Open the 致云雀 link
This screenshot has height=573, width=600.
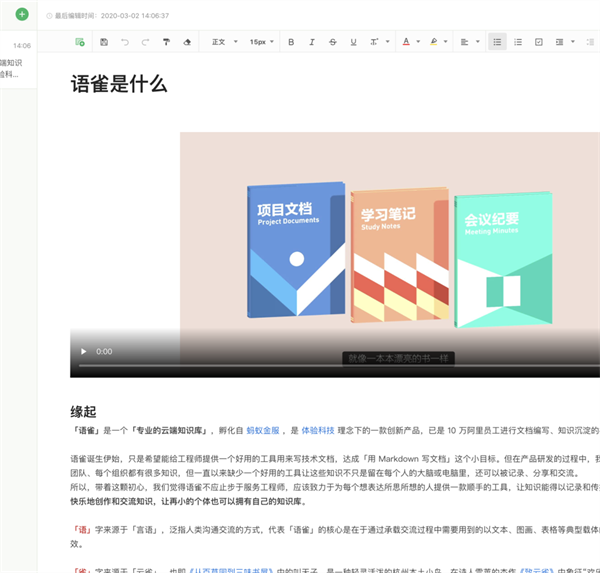(537, 570)
